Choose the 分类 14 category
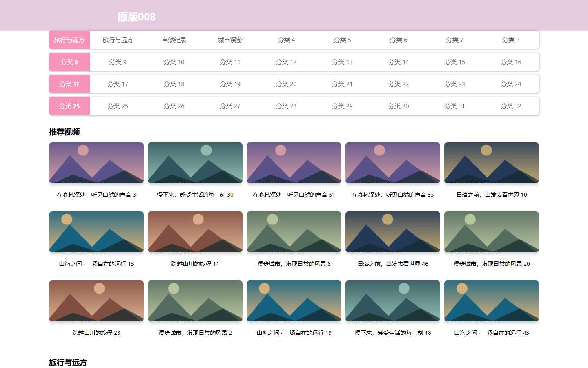Image resolution: width=588 pixels, height=368 pixels. click(399, 62)
